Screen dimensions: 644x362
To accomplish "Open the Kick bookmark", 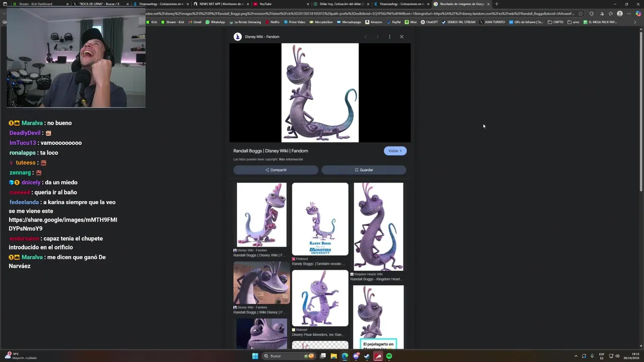I will tap(152, 22).
